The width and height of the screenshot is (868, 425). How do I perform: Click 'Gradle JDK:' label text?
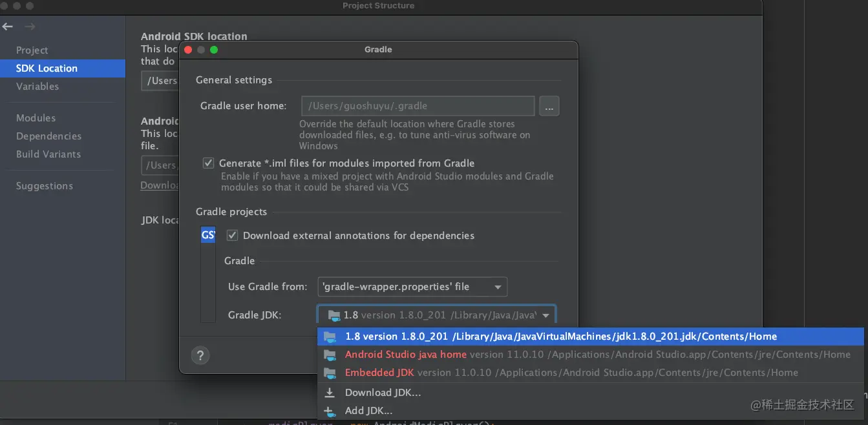[255, 315]
